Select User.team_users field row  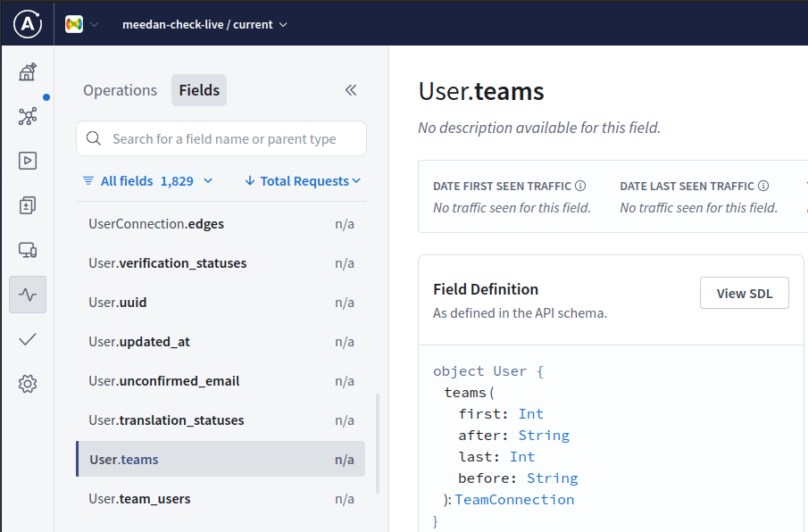click(x=221, y=499)
